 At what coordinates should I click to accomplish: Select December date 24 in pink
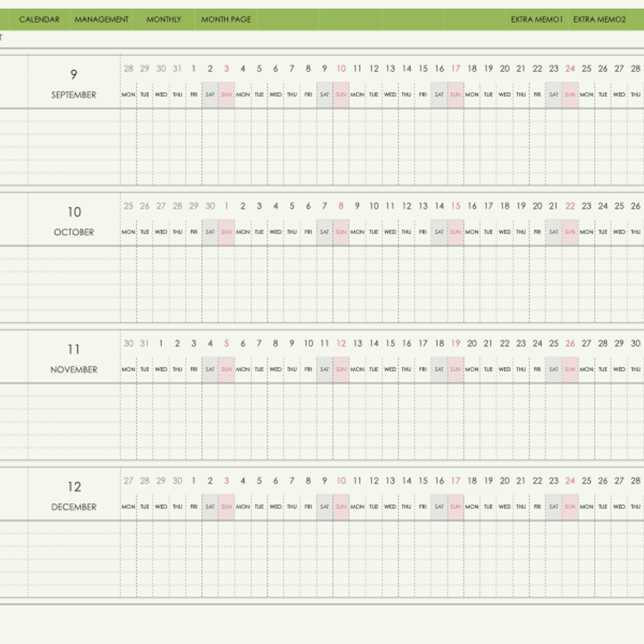point(570,481)
